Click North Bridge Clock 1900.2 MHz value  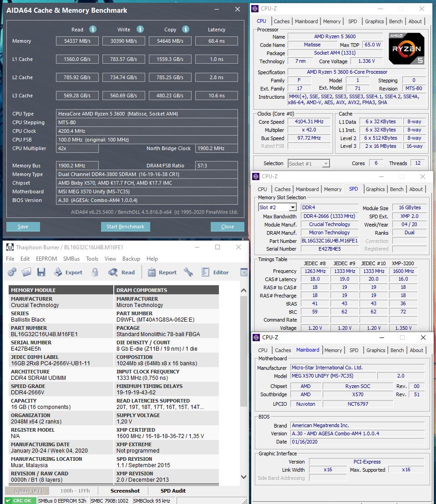pos(216,148)
